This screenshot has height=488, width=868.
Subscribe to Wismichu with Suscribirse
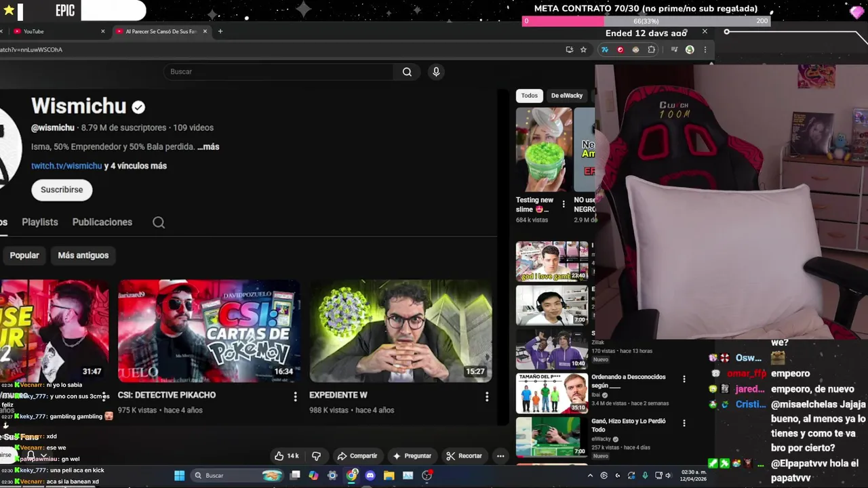(62, 190)
